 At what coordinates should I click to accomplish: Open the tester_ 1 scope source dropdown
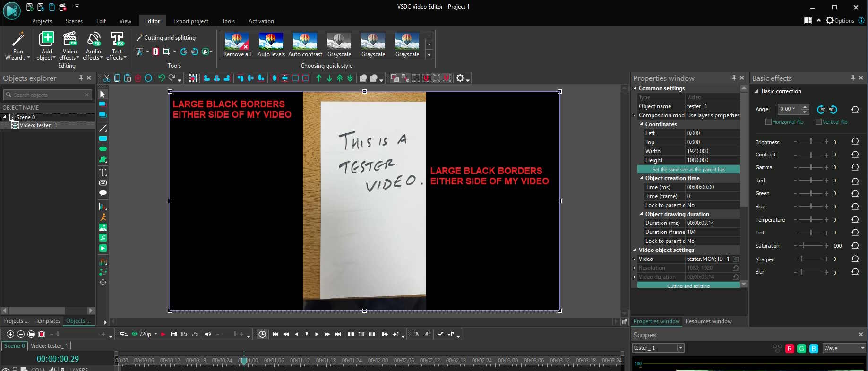(x=658, y=348)
